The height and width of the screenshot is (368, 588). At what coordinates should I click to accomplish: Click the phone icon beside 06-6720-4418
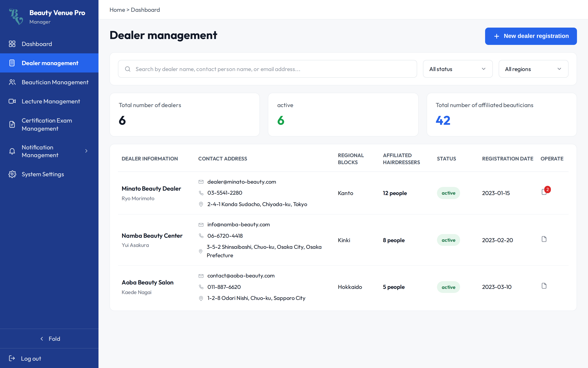click(x=201, y=236)
